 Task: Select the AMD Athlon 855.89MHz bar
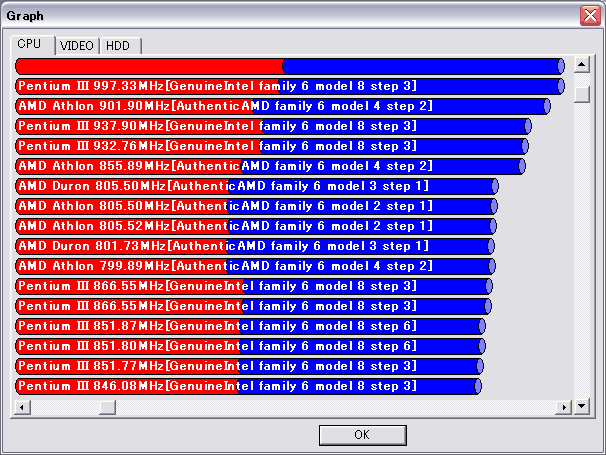[271, 166]
